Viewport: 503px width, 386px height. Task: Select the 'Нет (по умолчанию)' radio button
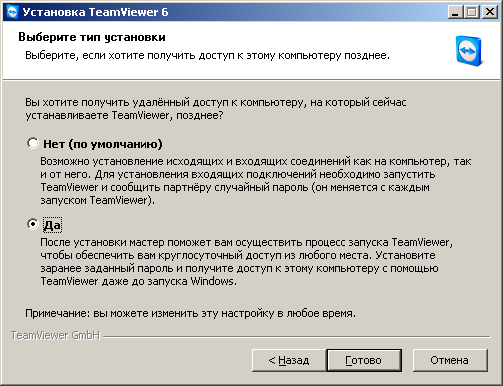point(33,143)
